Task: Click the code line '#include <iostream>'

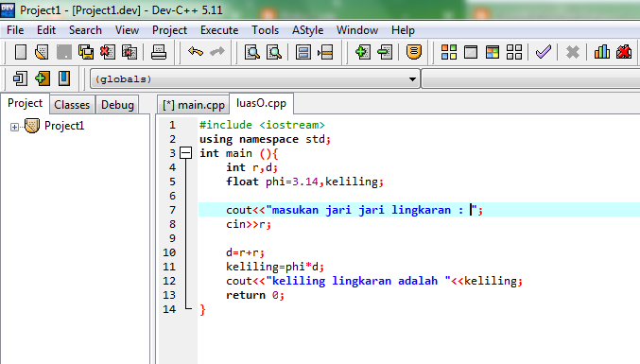Action: coord(262,125)
